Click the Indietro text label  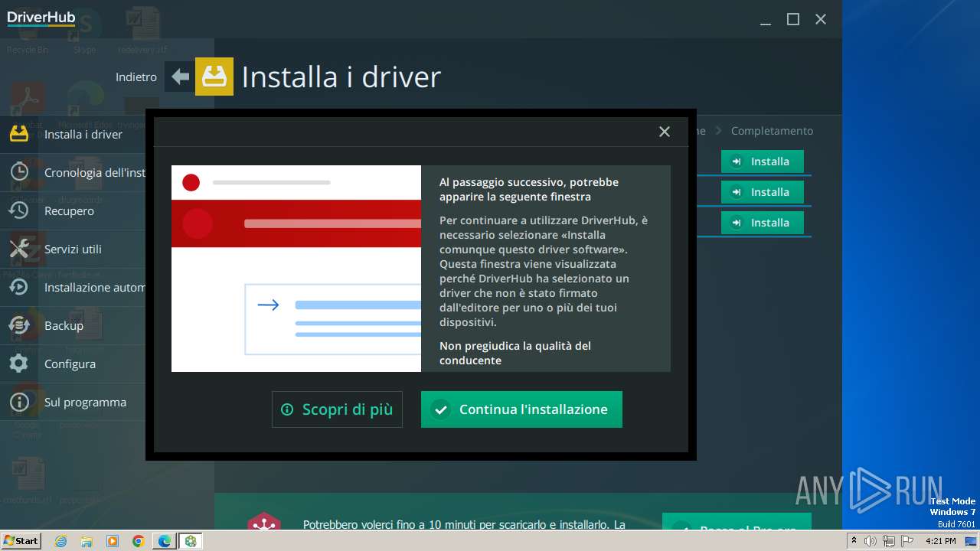click(136, 77)
